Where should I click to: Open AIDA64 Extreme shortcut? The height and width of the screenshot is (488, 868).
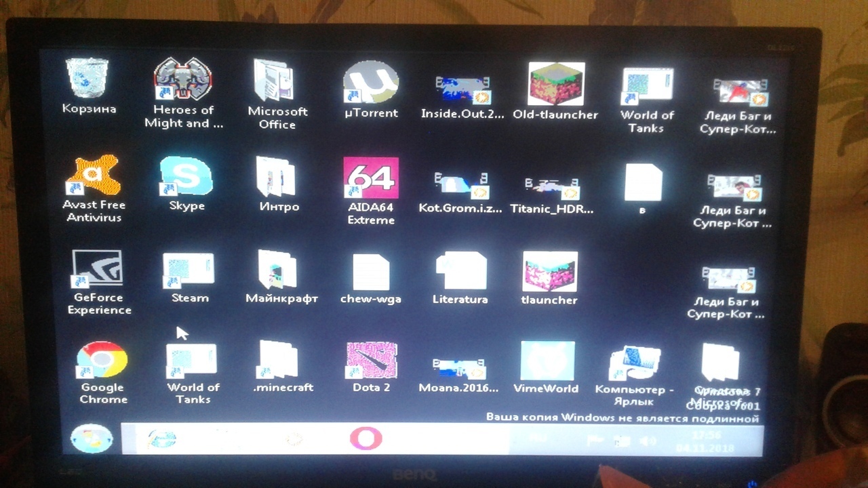370,178
